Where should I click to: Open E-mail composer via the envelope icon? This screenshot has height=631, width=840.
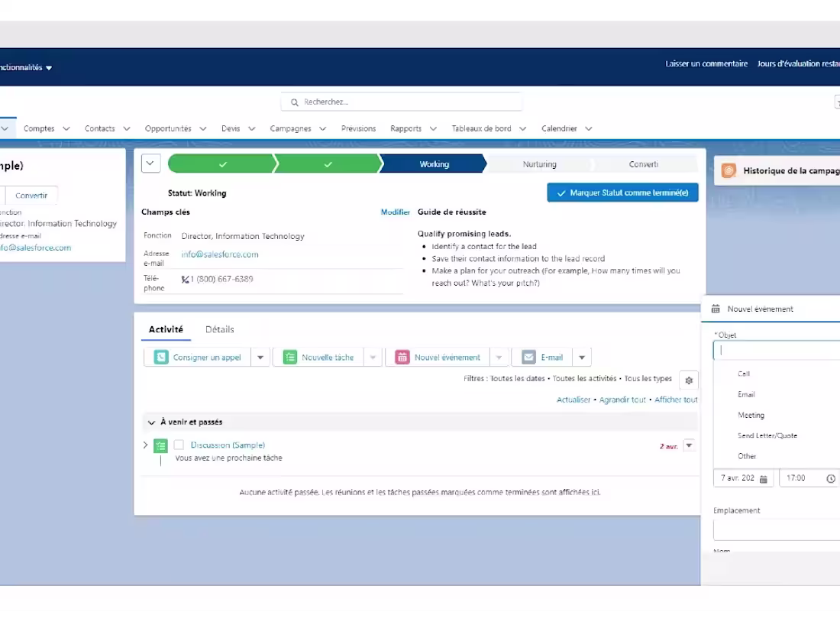tap(527, 357)
